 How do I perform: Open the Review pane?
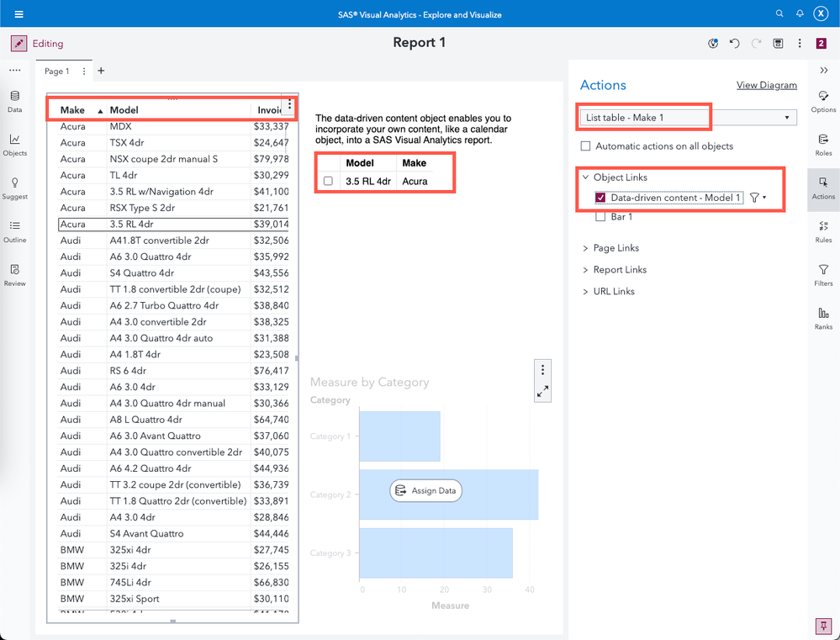(x=14, y=276)
